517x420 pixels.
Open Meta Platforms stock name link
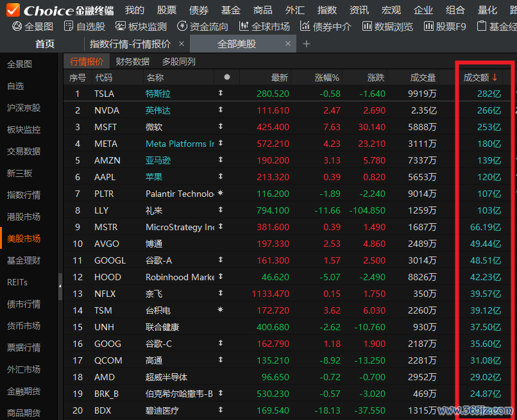pos(180,144)
